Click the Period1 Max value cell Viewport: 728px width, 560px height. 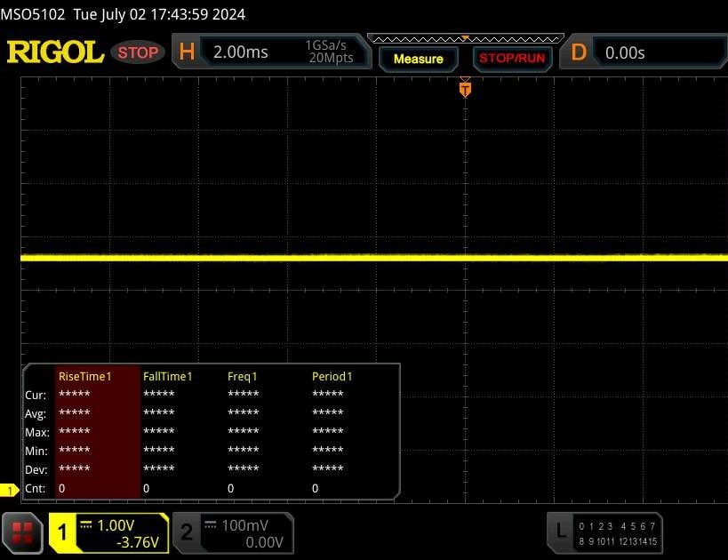click(x=328, y=431)
